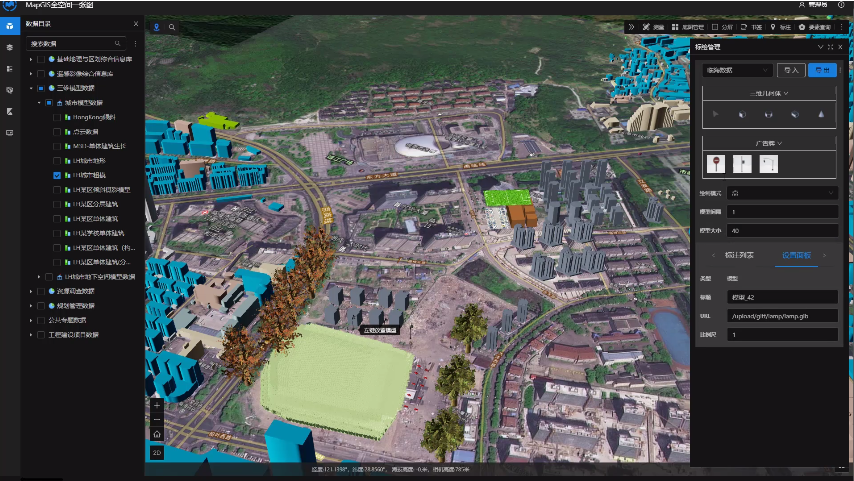Click the home view reset icon
The height and width of the screenshot is (481, 854).
pyautogui.click(x=157, y=435)
